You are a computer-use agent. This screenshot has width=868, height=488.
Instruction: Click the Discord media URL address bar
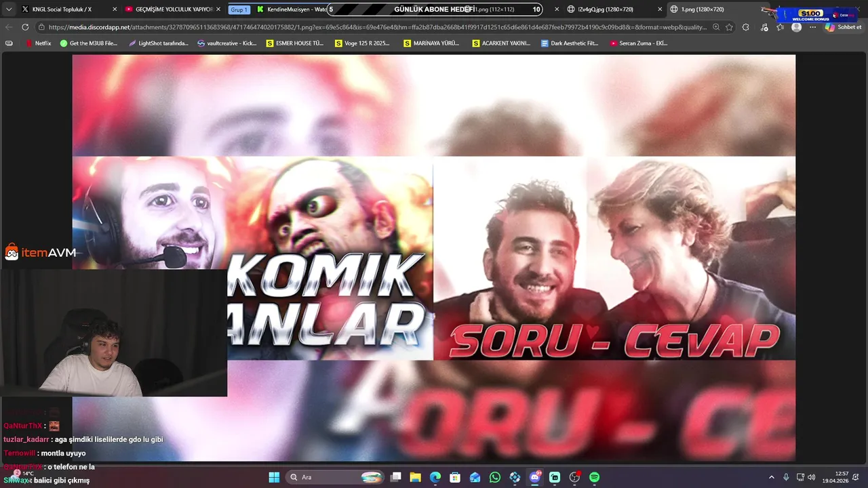376,27
